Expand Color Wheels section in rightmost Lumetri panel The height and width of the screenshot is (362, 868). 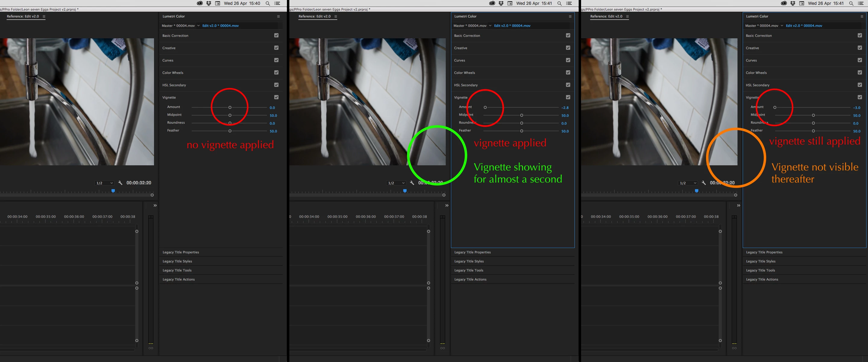click(x=756, y=72)
